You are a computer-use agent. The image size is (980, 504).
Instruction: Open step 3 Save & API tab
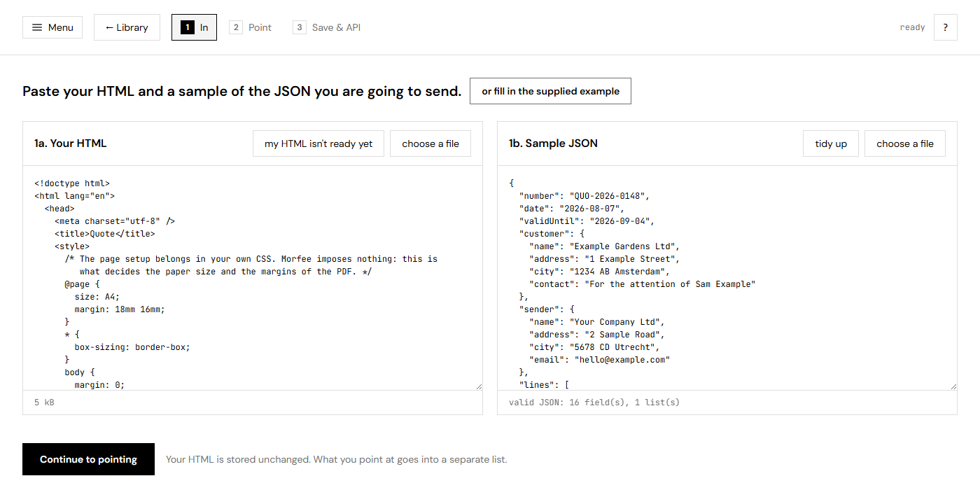tap(327, 27)
